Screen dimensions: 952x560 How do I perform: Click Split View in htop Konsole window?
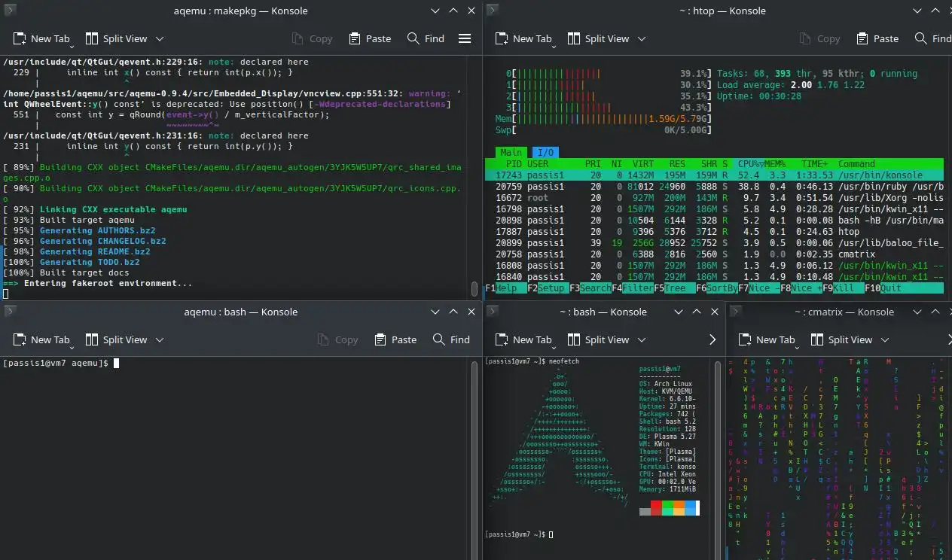[x=598, y=38]
